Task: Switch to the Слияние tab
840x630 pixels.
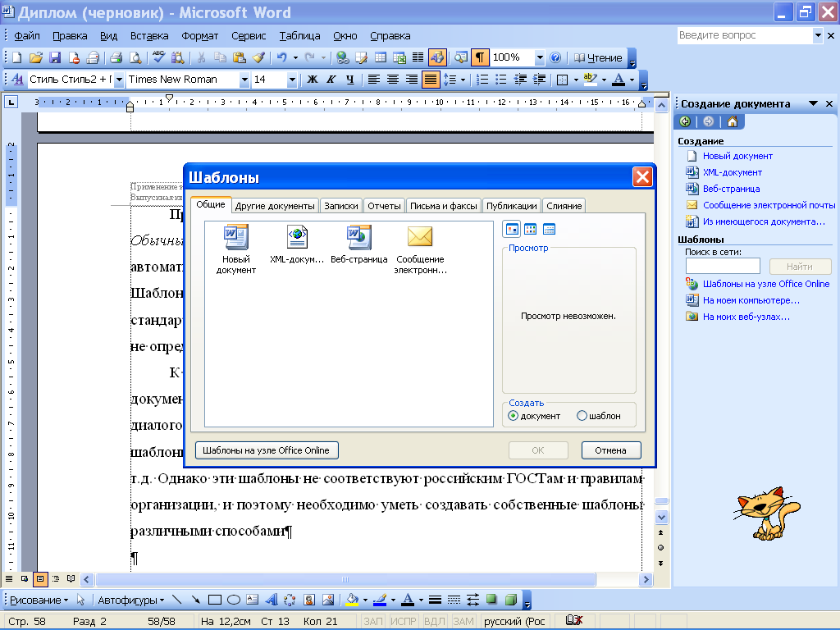Action: pos(564,206)
